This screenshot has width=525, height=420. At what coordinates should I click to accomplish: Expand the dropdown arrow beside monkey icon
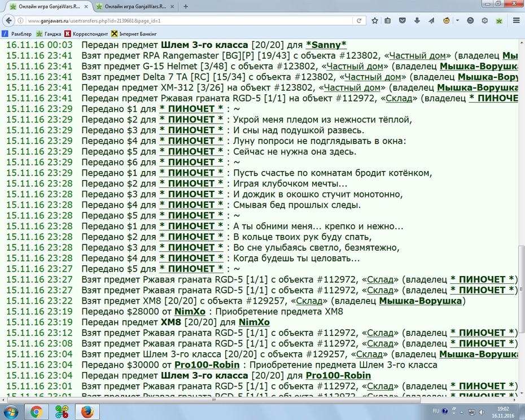457,21
